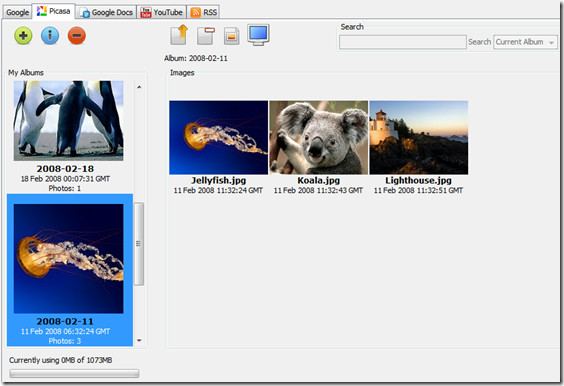
Task: Click the 'Photos: 3' text in selected album
Action: pos(65,341)
